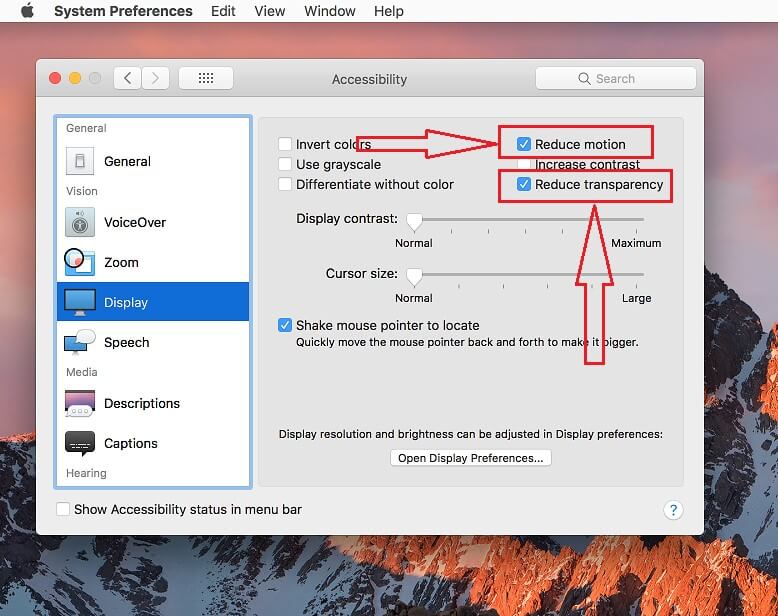
Task: Open the Help menu
Action: coord(389,11)
